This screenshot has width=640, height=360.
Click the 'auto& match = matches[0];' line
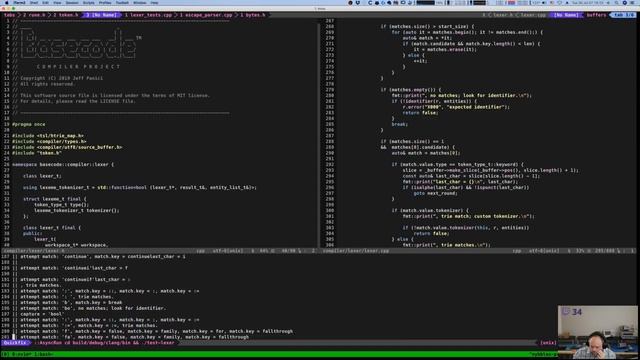tap(426, 153)
